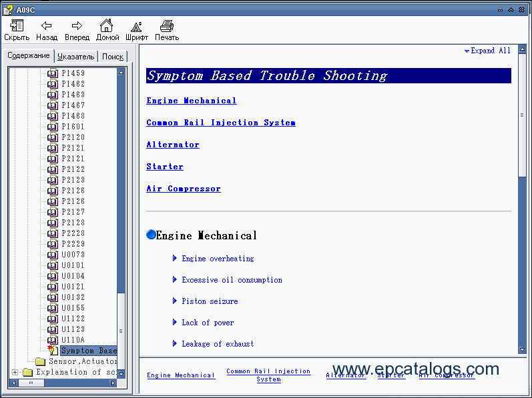Click the book icon beside P2128

(x=53, y=223)
